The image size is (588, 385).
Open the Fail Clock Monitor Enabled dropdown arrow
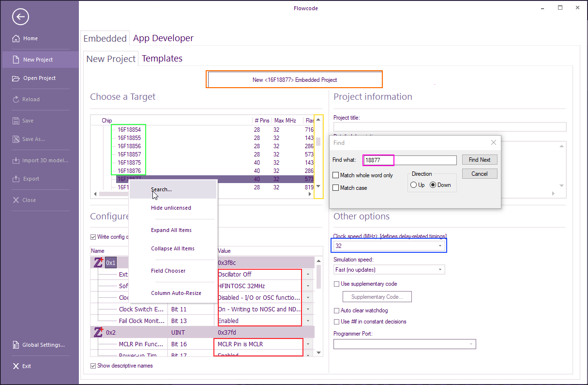[308, 321]
